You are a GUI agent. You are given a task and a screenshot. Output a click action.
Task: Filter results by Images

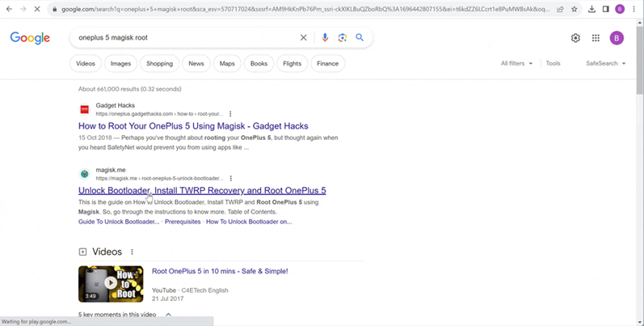pos(120,63)
